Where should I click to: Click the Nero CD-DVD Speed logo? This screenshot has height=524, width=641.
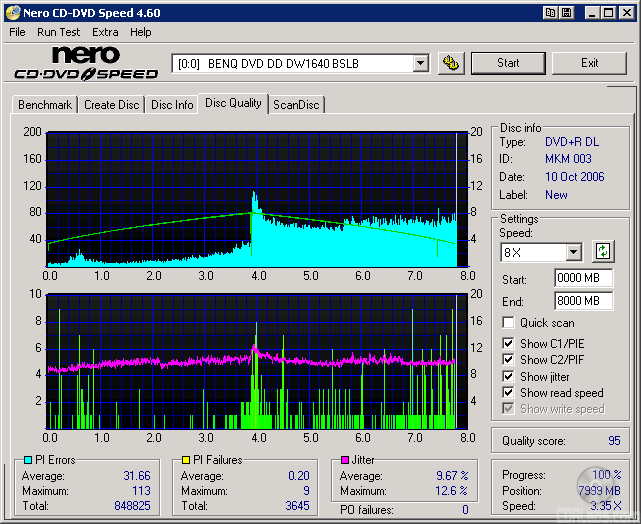point(86,62)
